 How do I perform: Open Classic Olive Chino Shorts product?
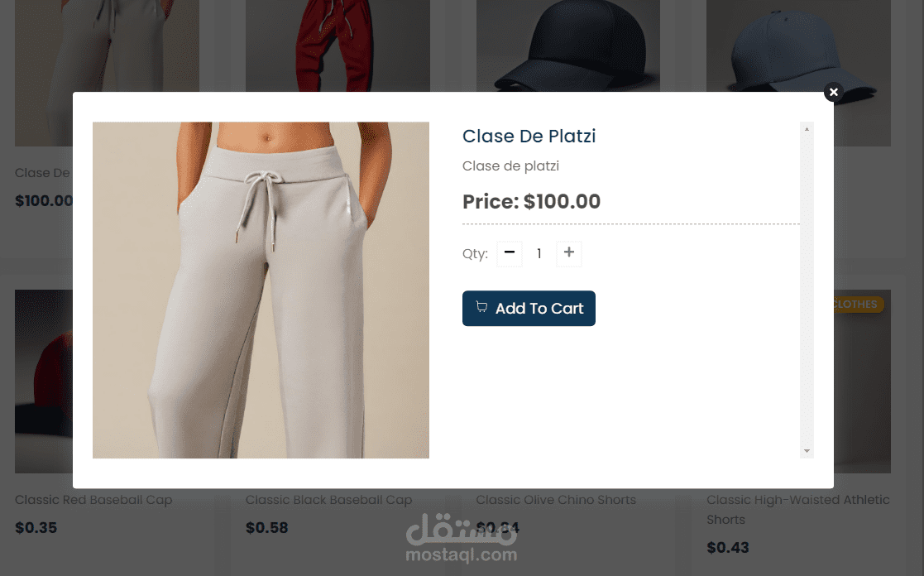[556, 500]
